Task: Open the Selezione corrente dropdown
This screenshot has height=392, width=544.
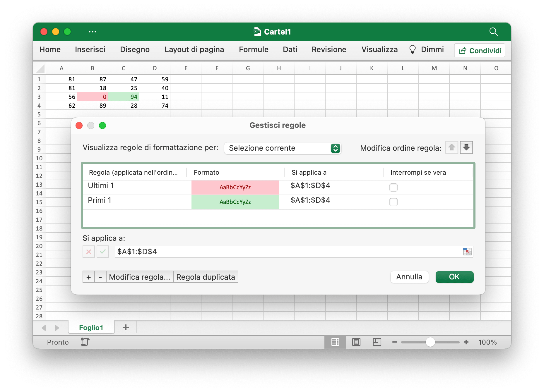Action: click(x=283, y=148)
